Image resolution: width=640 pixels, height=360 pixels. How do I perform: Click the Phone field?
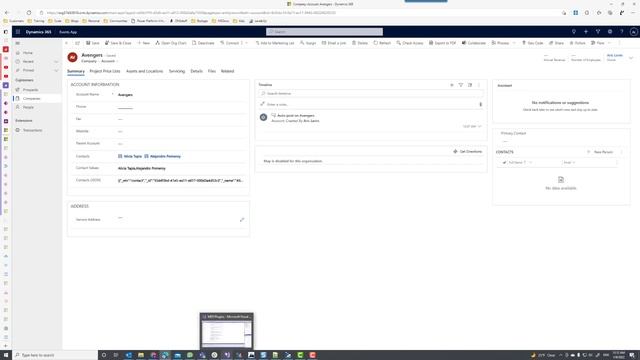pyautogui.click(x=182, y=107)
